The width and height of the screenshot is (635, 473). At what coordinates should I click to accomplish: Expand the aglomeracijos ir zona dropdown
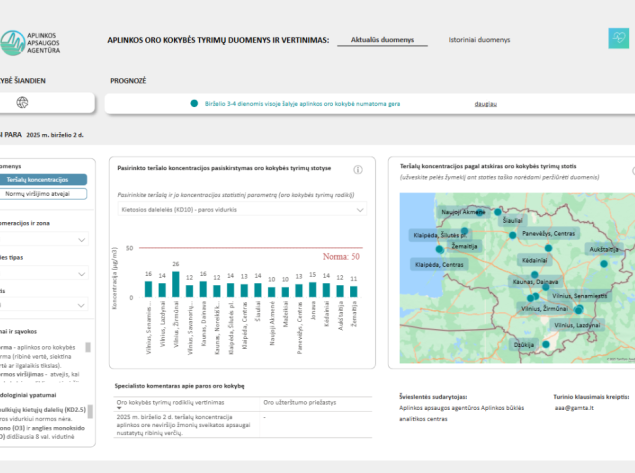tap(44, 239)
